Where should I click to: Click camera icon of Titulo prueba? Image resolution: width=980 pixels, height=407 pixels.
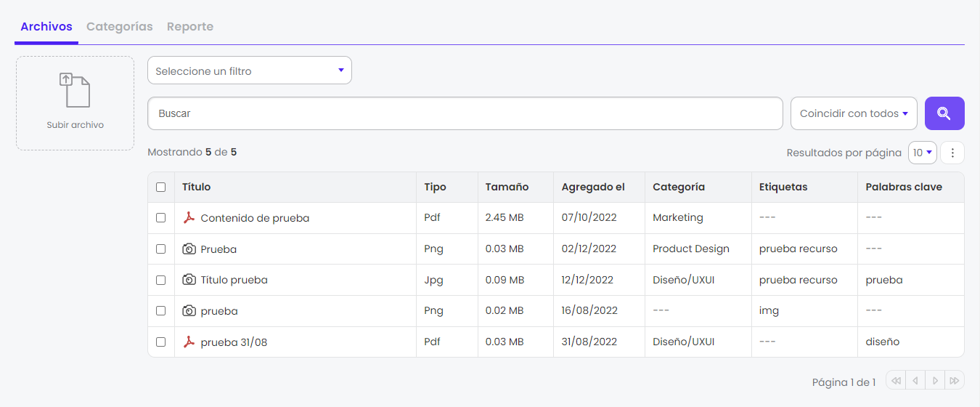pos(189,280)
